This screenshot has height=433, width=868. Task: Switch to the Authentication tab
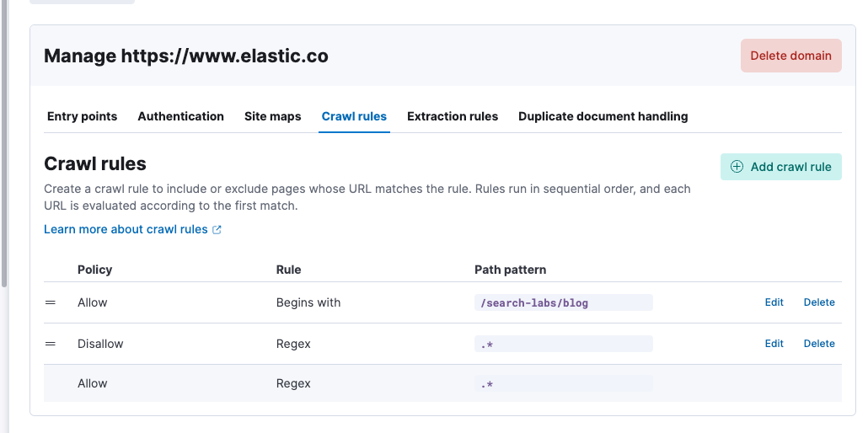(x=180, y=116)
